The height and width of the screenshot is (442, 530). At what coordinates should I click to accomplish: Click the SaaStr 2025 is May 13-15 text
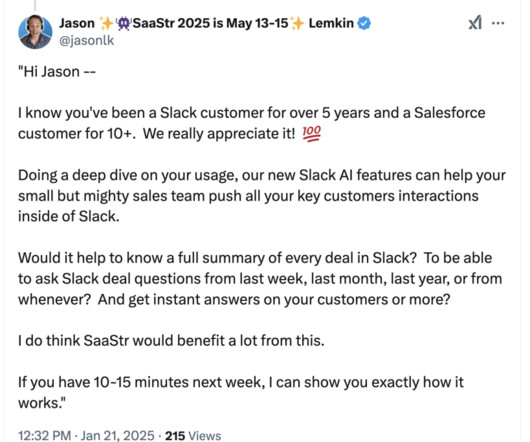tap(211, 23)
